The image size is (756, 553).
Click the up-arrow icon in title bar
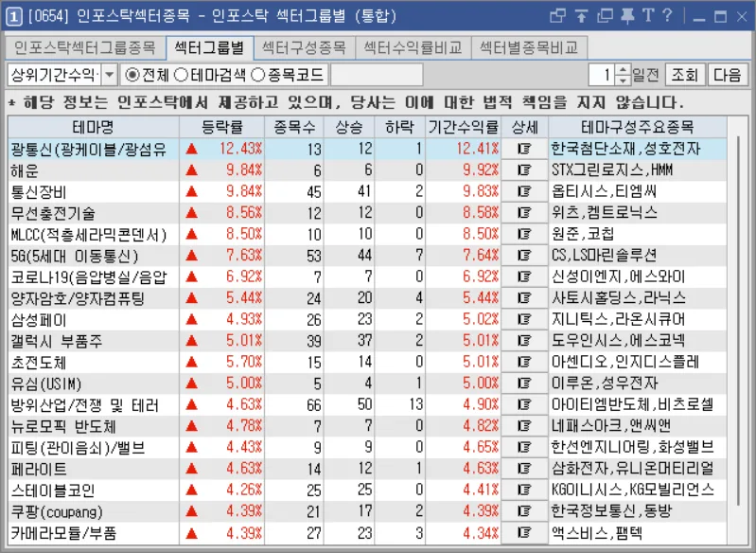[x=582, y=16]
